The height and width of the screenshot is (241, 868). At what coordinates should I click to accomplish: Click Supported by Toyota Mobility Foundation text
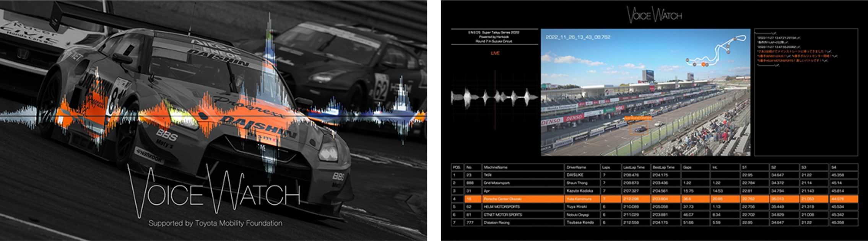(x=215, y=223)
